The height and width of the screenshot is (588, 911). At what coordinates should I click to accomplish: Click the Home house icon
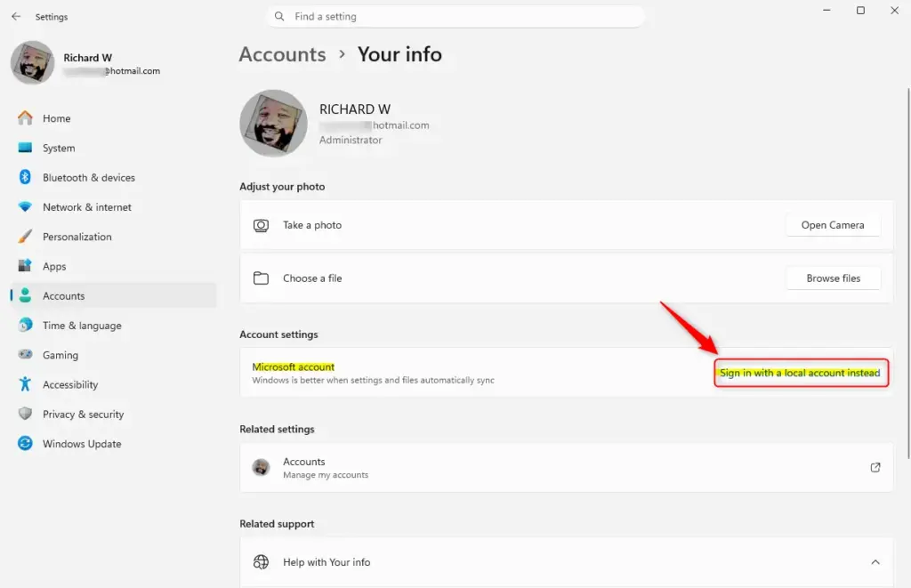point(25,118)
